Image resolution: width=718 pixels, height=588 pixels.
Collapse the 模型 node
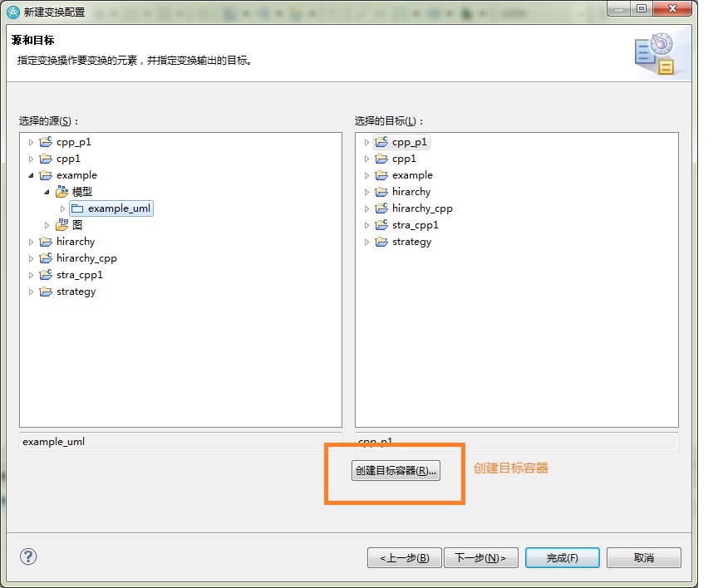coord(47,192)
